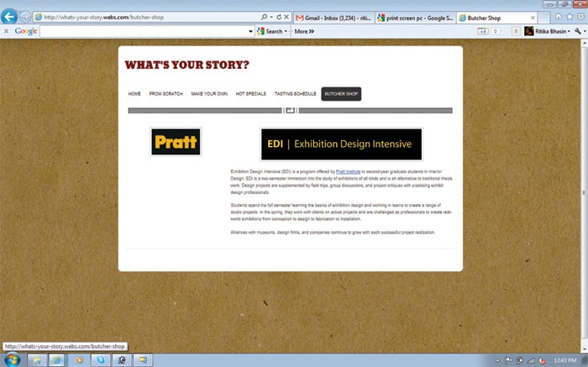
Task: Select the Butcher Shop browser tab
Action: point(493,18)
